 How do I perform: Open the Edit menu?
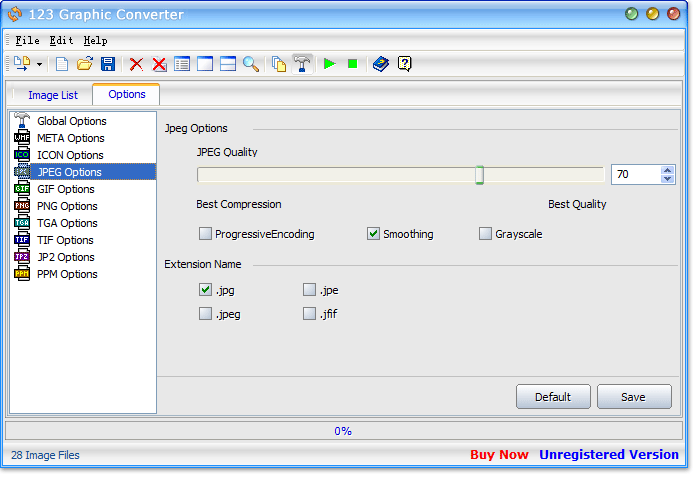pyautogui.click(x=61, y=41)
